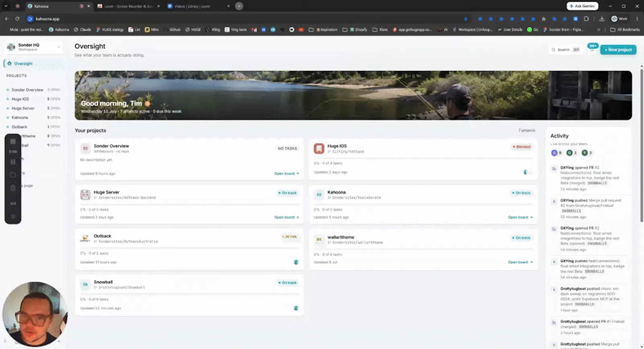Click On track badge on Snowball card

(287, 283)
